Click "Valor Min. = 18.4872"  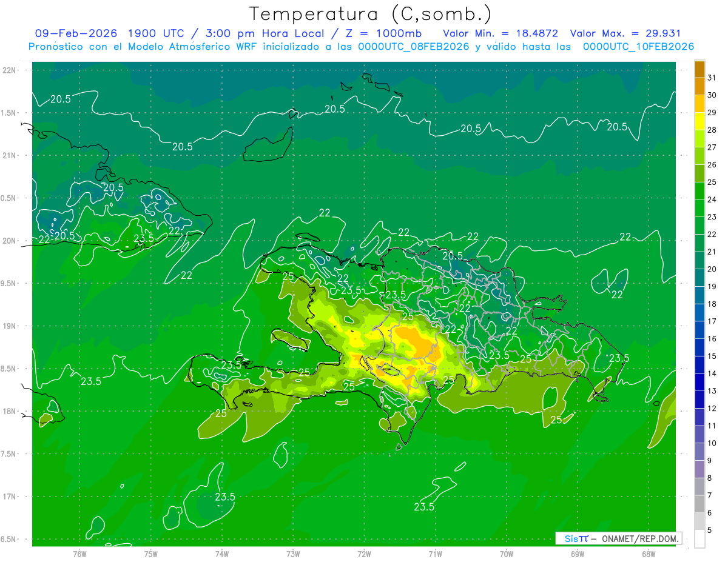pyautogui.click(x=500, y=33)
